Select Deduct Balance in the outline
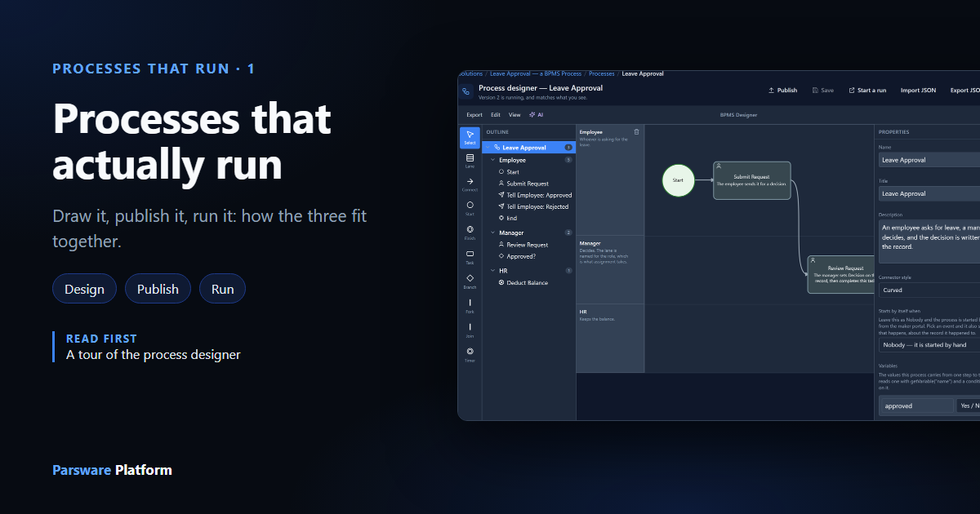This screenshot has width=980, height=514. tap(523, 282)
